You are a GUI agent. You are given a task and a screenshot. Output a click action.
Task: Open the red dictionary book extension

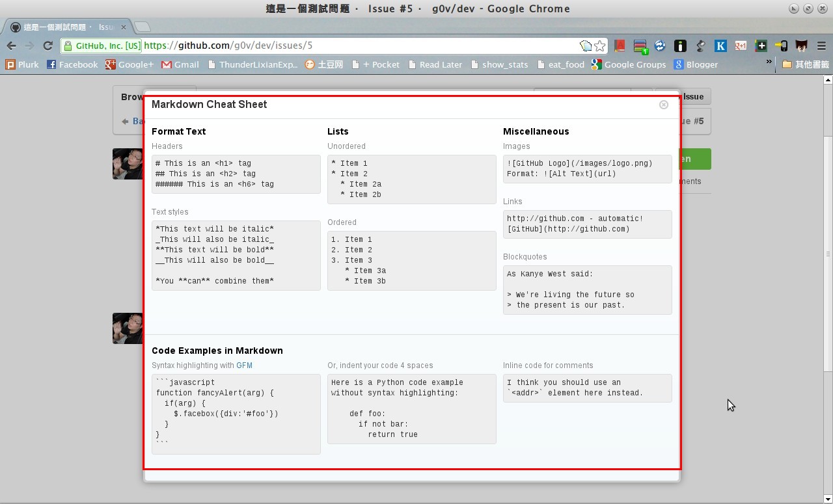[x=620, y=46]
